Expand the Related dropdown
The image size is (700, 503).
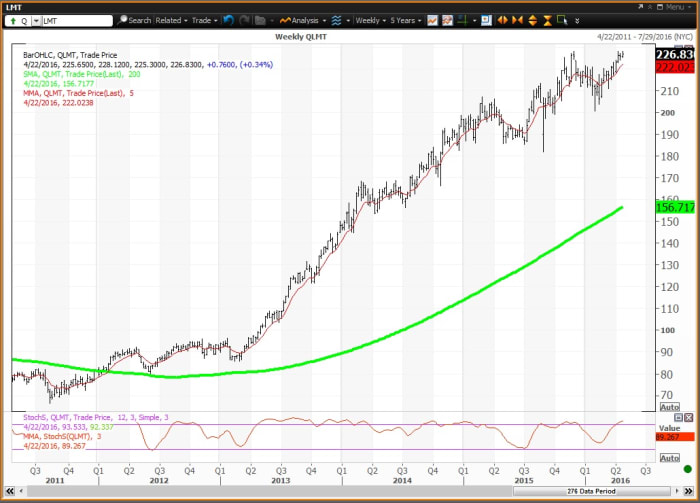click(171, 20)
